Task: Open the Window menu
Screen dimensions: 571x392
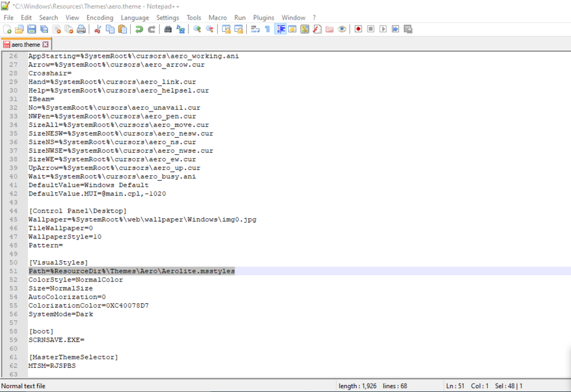Action: [294, 18]
